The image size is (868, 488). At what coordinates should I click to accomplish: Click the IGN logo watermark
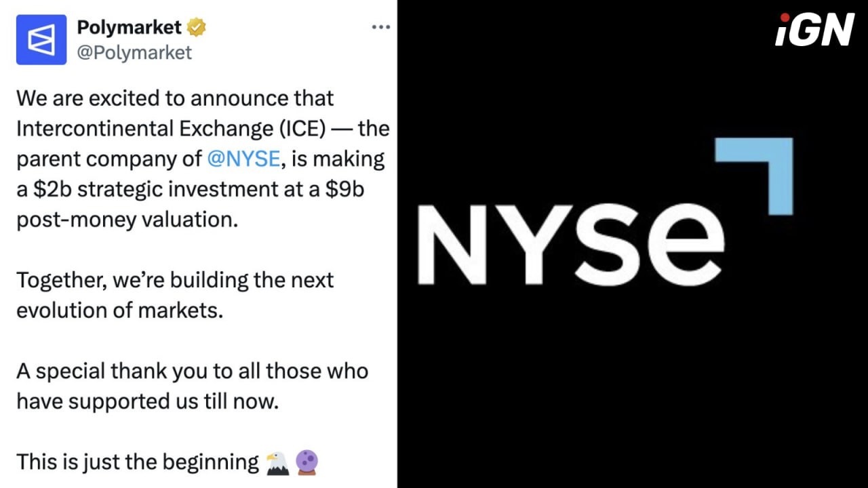pos(814,30)
